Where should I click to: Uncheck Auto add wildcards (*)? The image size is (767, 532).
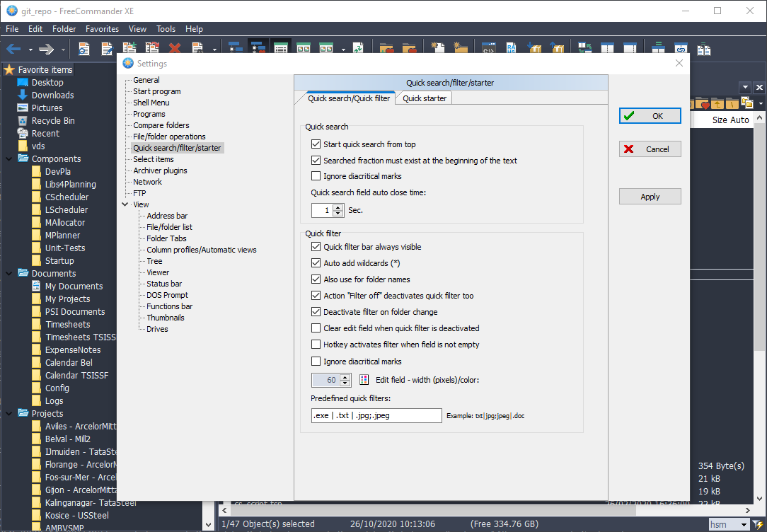[x=316, y=263]
